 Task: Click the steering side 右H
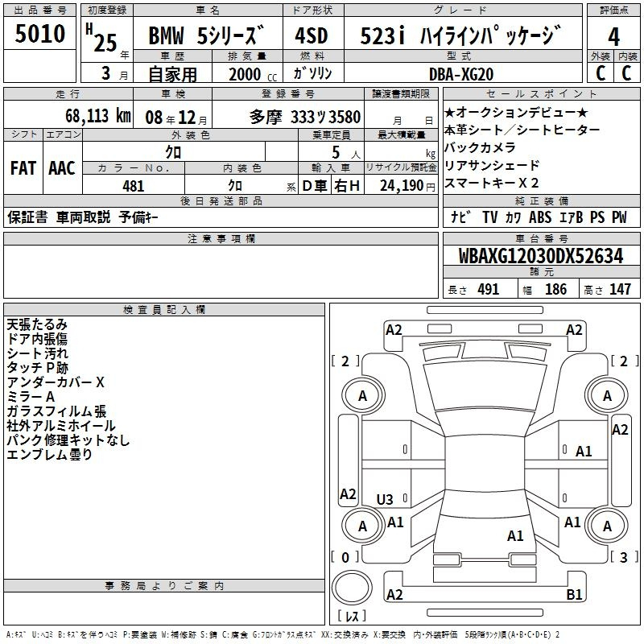[x=347, y=186]
